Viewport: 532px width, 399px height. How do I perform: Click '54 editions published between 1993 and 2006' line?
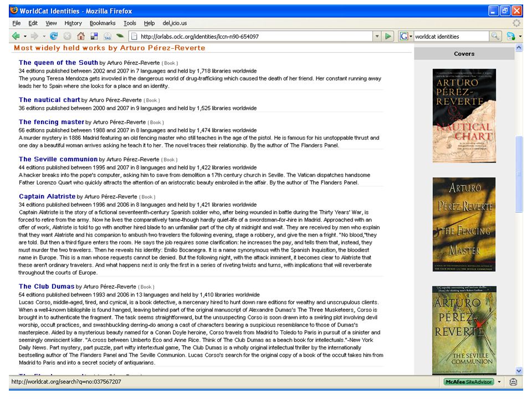[x=139, y=295]
